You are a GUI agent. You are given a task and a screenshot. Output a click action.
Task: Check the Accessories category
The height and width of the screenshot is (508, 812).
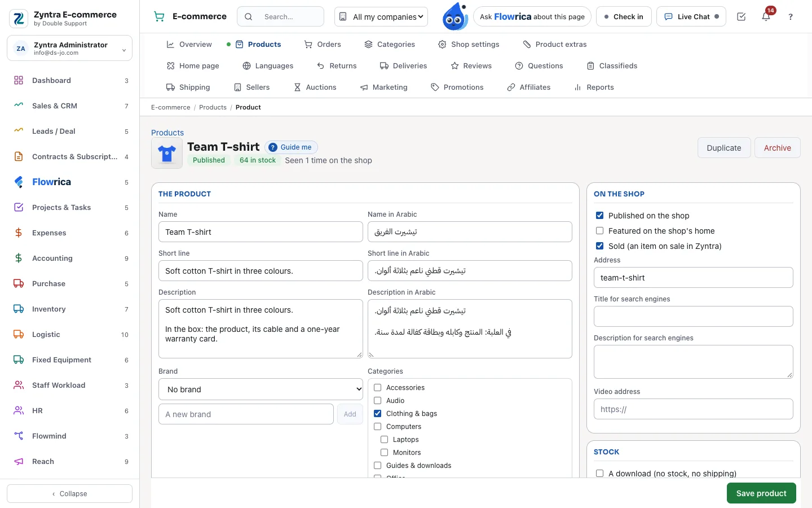click(378, 388)
